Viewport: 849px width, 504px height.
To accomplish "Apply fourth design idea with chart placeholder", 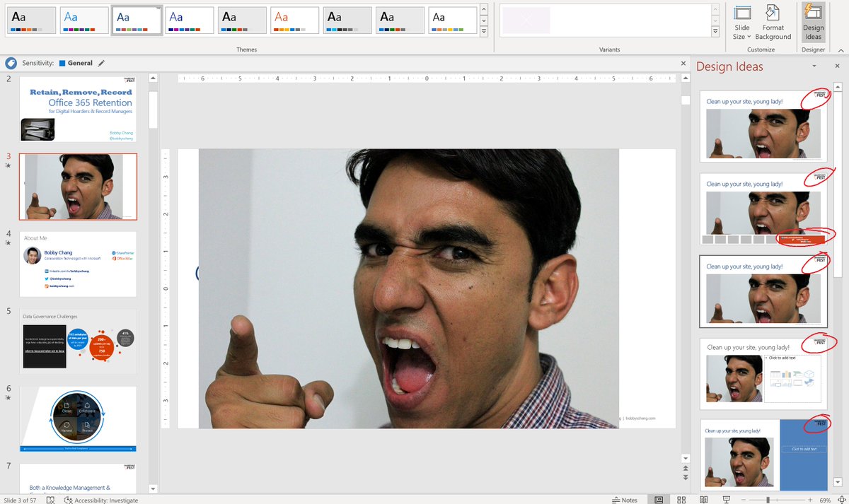I will point(763,374).
